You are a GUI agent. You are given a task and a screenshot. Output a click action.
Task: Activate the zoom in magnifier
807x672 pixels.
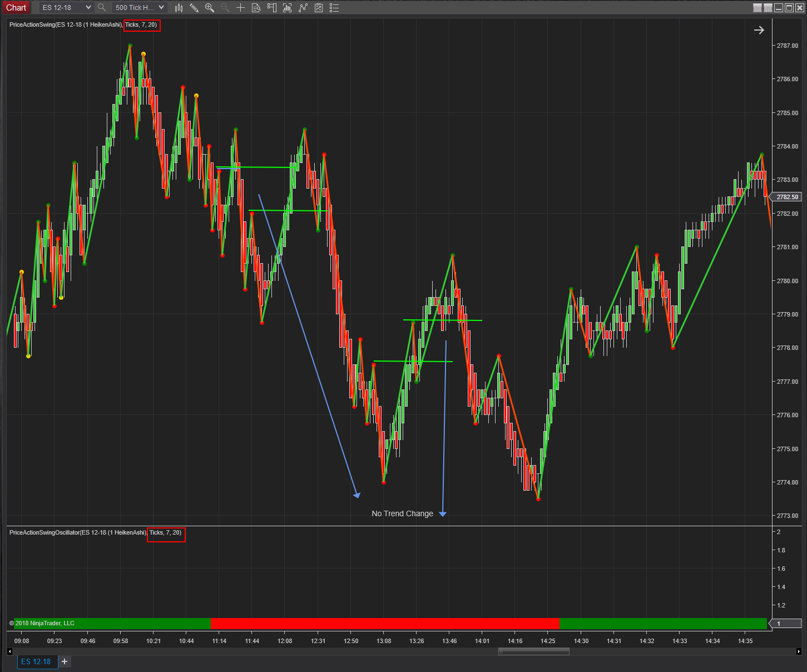point(210,8)
